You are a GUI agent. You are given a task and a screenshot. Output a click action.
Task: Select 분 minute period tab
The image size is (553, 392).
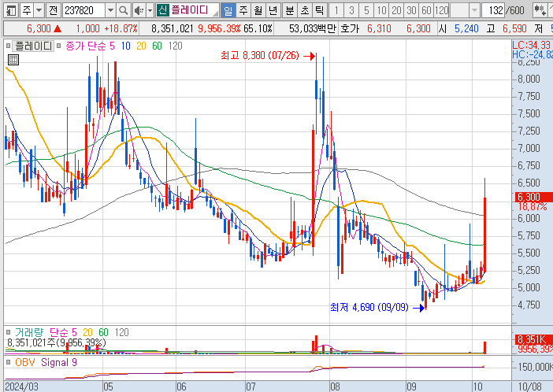click(290, 10)
